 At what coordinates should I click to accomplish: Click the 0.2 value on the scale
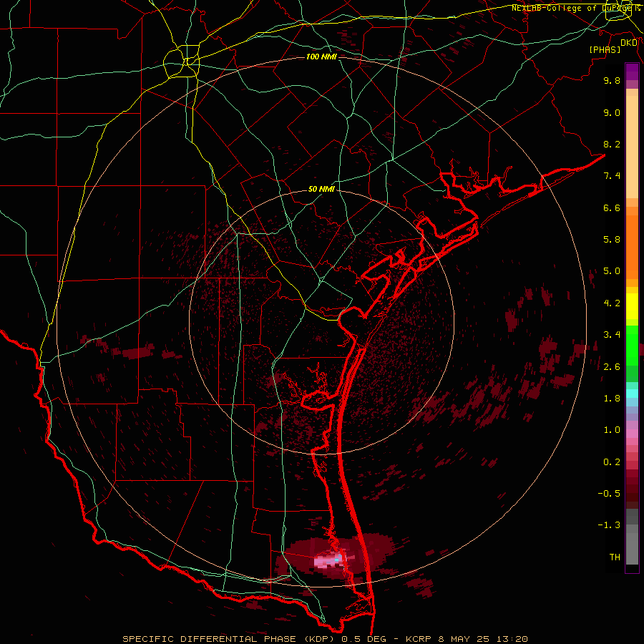[x=612, y=462]
